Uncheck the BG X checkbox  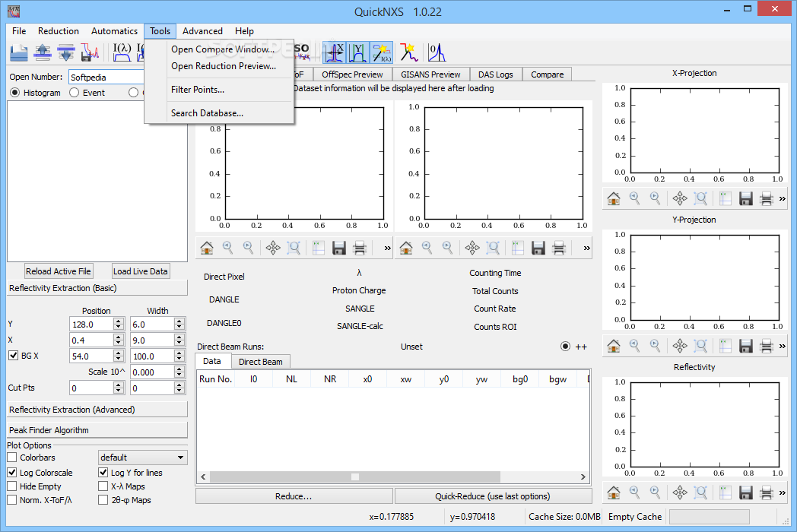pyautogui.click(x=14, y=356)
